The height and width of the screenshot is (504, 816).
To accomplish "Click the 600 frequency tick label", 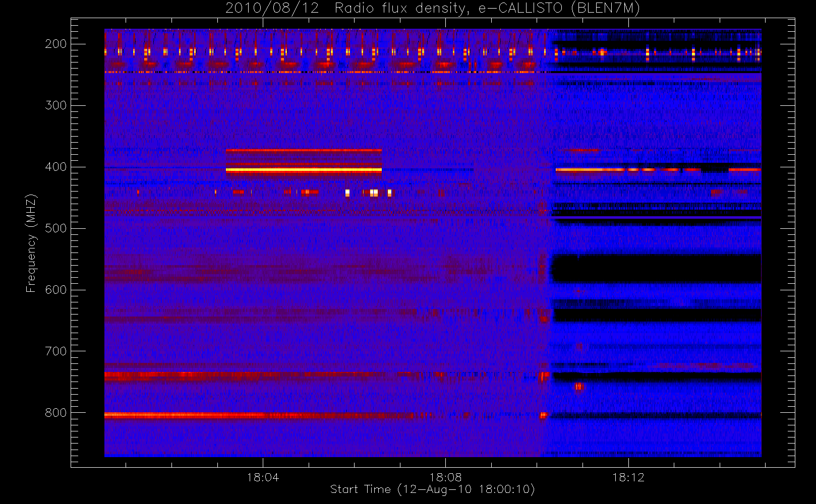I will coord(56,290).
